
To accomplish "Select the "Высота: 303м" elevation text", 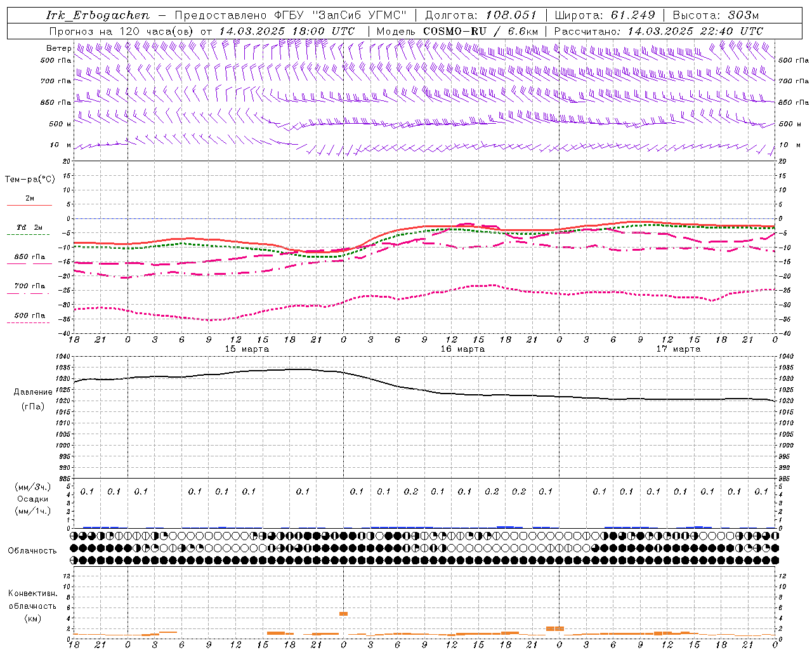I will point(716,15).
